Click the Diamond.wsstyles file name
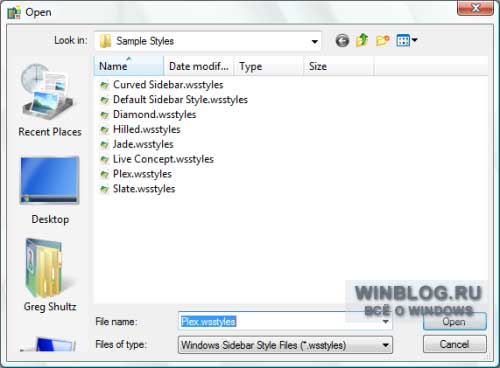Screen dimensions: 500x368 coord(154,115)
